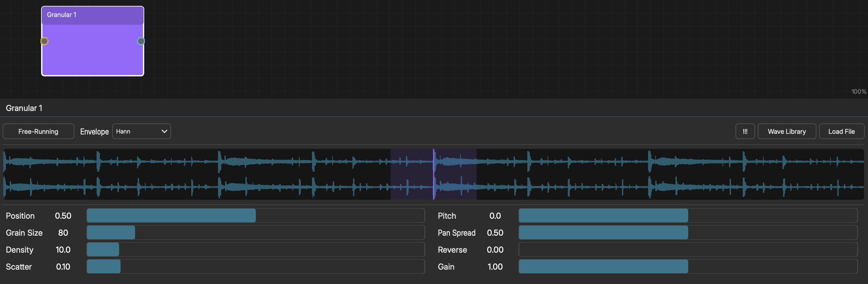
Task: Click the empty Reverse slider track
Action: (x=688, y=249)
